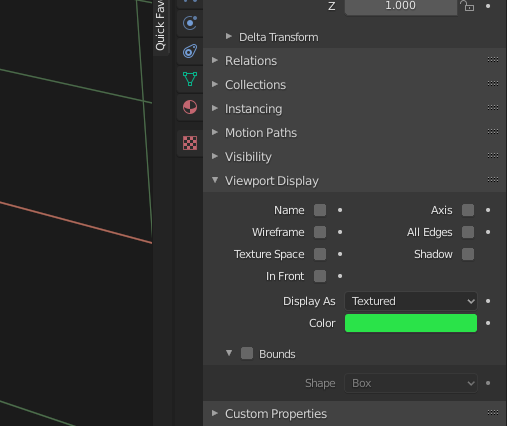Screen dimensions: 507x426
Task: Enable the Bounds checkbox
Action: pyautogui.click(x=247, y=353)
